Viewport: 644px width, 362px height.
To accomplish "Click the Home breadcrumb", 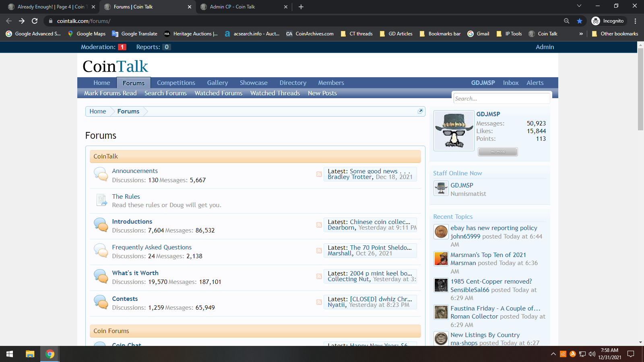I will click(98, 111).
